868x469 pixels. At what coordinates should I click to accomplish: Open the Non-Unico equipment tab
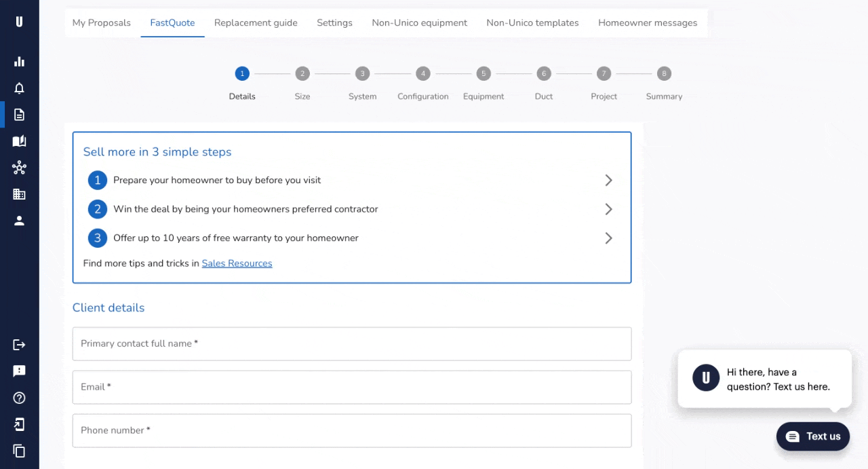(419, 22)
